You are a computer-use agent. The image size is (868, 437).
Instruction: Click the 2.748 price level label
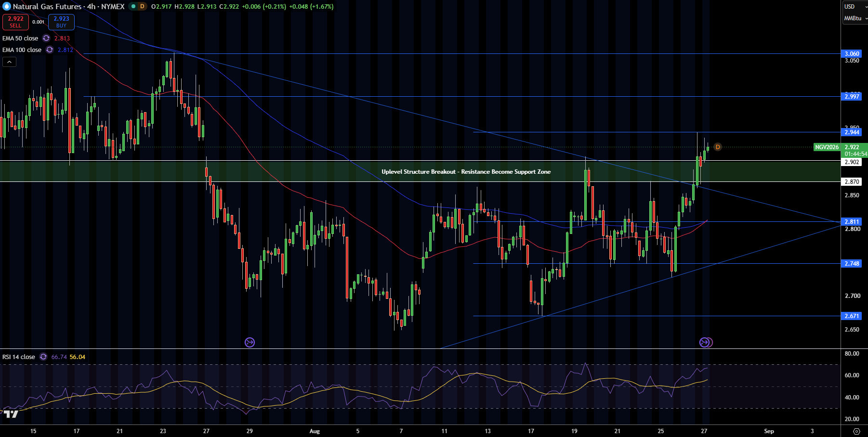click(852, 263)
